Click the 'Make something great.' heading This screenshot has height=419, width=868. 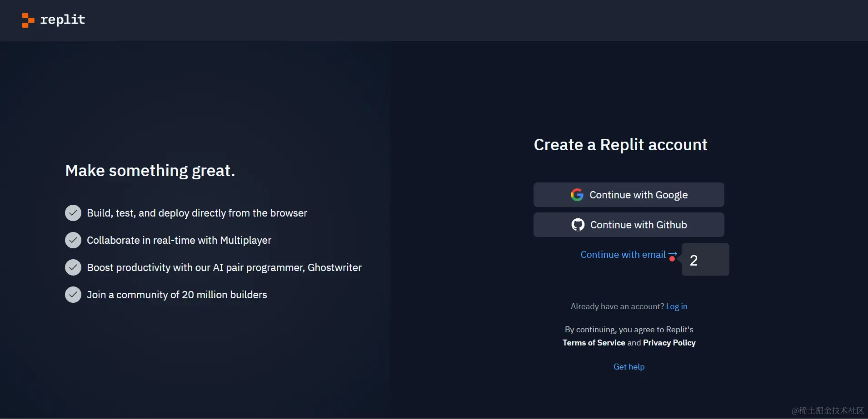tap(150, 171)
